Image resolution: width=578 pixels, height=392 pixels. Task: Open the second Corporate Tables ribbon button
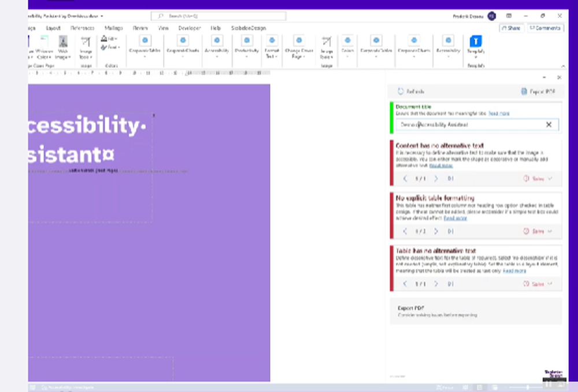tap(376, 47)
